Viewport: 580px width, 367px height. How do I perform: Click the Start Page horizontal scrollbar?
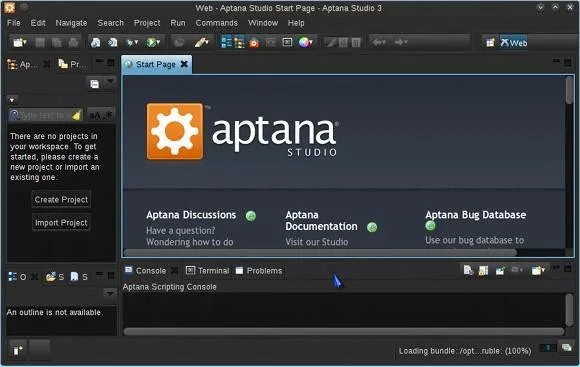[x=320, y=252]
